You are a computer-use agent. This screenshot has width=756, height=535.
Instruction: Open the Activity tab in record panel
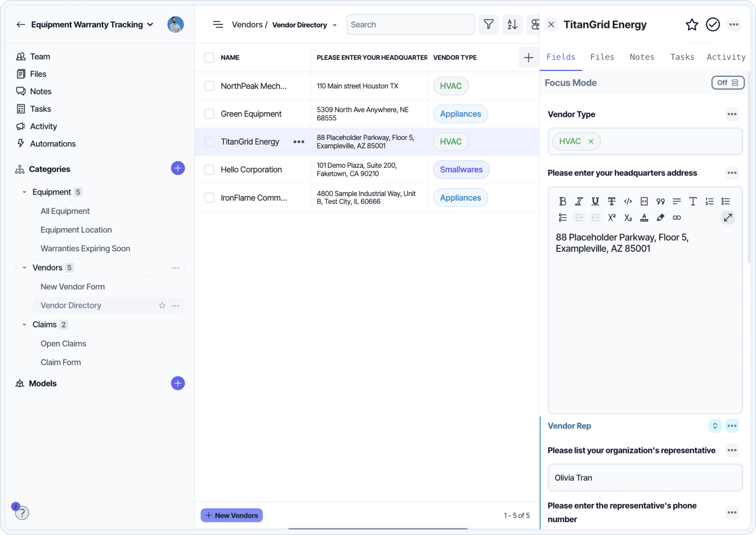point(726,57)
